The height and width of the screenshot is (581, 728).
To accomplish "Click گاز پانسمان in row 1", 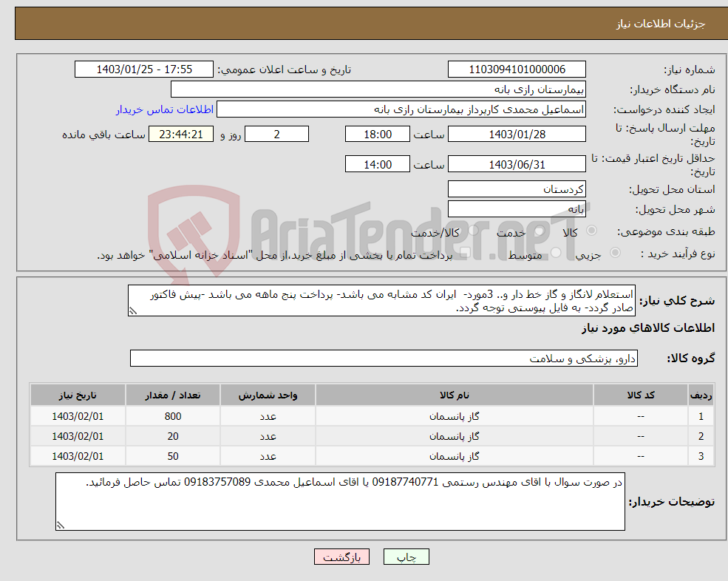I will tap(454, 416).
